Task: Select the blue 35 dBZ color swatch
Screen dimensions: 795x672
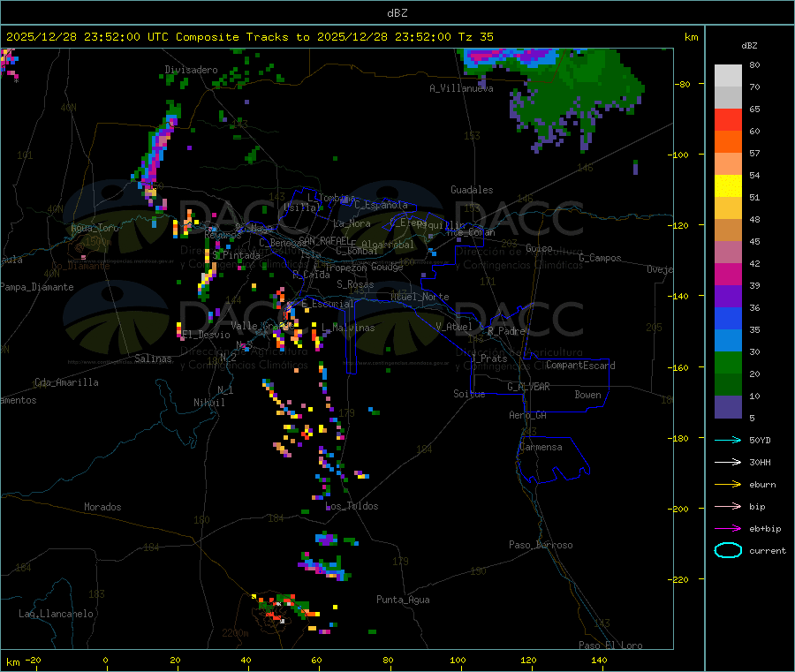Action: 728,318
